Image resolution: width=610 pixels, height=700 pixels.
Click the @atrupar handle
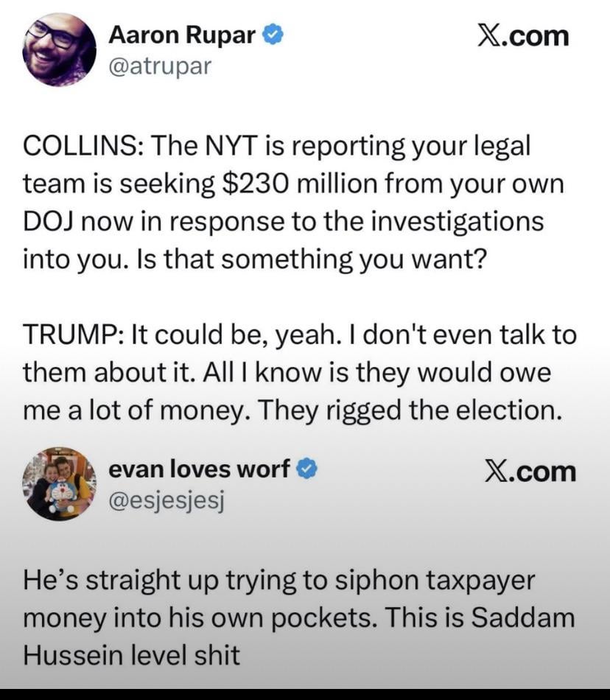[160, 66]
